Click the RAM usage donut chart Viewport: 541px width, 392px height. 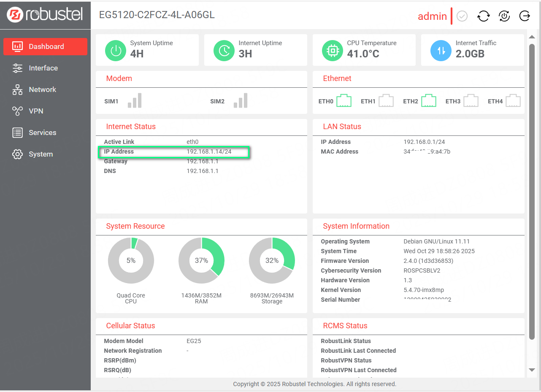(x=201, y=261)
